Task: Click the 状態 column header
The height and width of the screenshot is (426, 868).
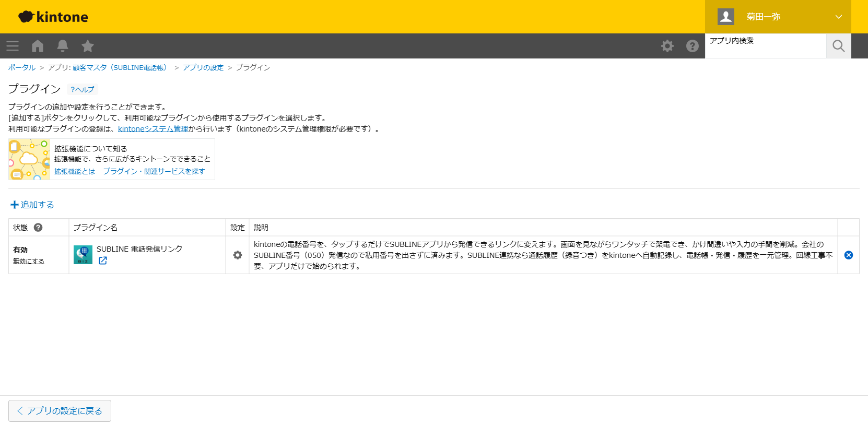Action: (20, 227)
